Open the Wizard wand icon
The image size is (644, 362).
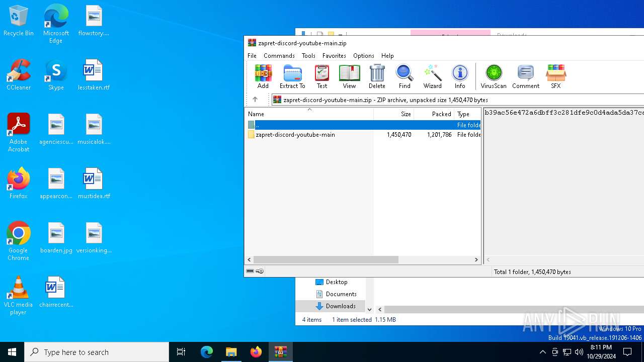coord(432,76)
